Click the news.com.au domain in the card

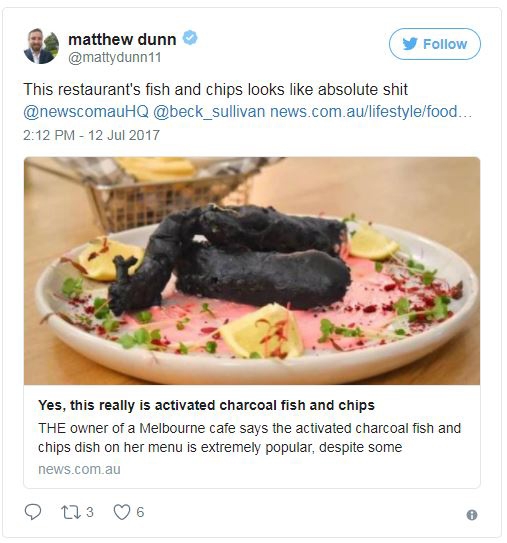coord(79,470)
